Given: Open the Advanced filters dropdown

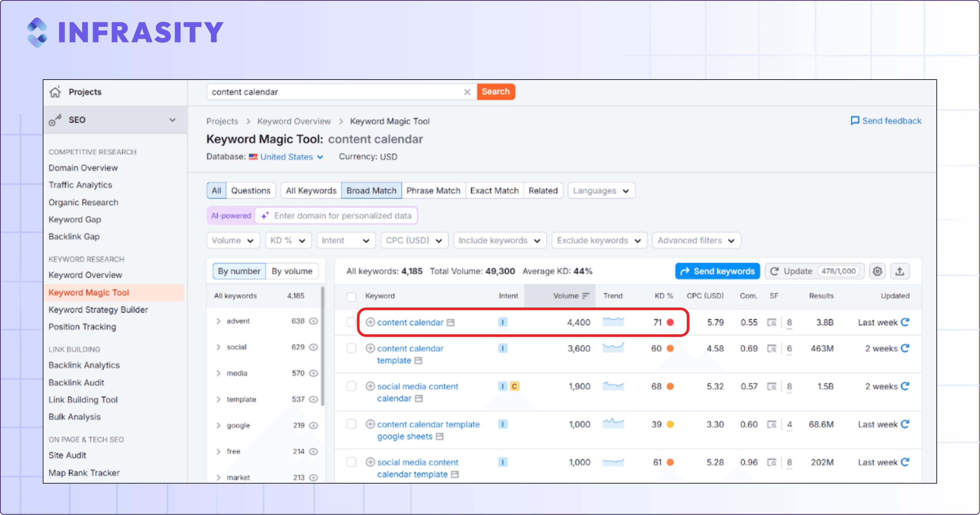Looking at the screenshot, I should tap(697, 240).
